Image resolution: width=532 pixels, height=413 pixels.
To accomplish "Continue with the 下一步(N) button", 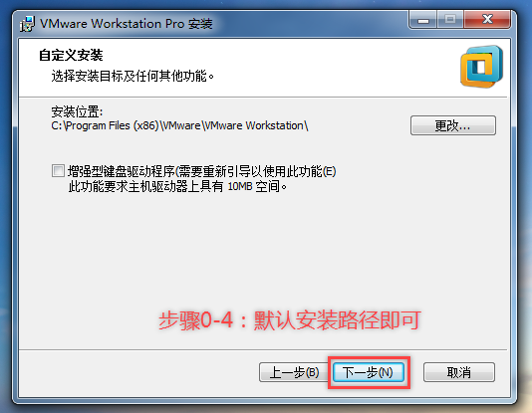I will coord(369,372).
